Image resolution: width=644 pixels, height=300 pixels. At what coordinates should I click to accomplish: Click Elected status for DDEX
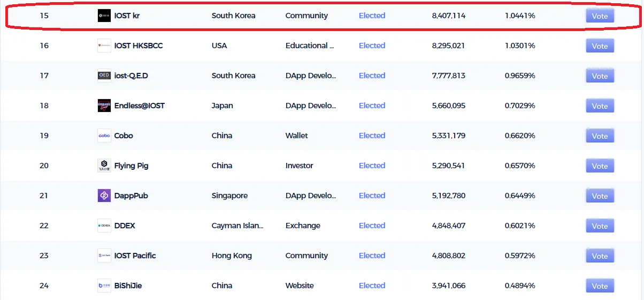click(372, 226)
